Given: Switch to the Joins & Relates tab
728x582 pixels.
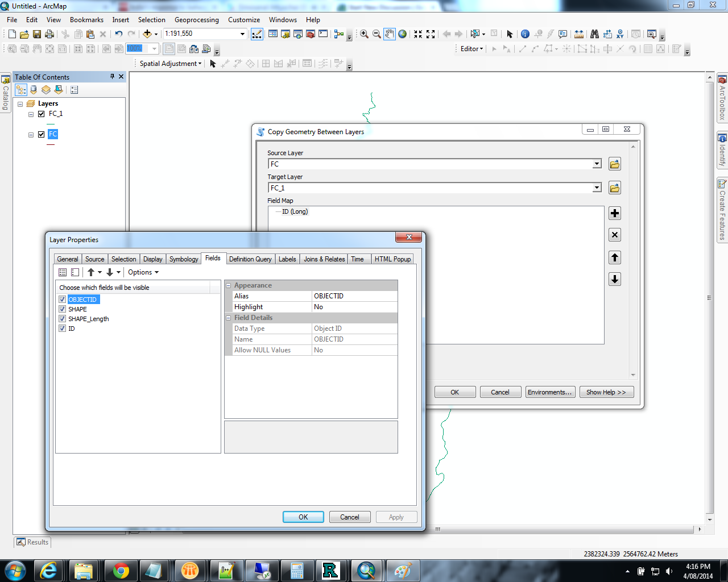Looking at the screenshot, I should (324, 259).
